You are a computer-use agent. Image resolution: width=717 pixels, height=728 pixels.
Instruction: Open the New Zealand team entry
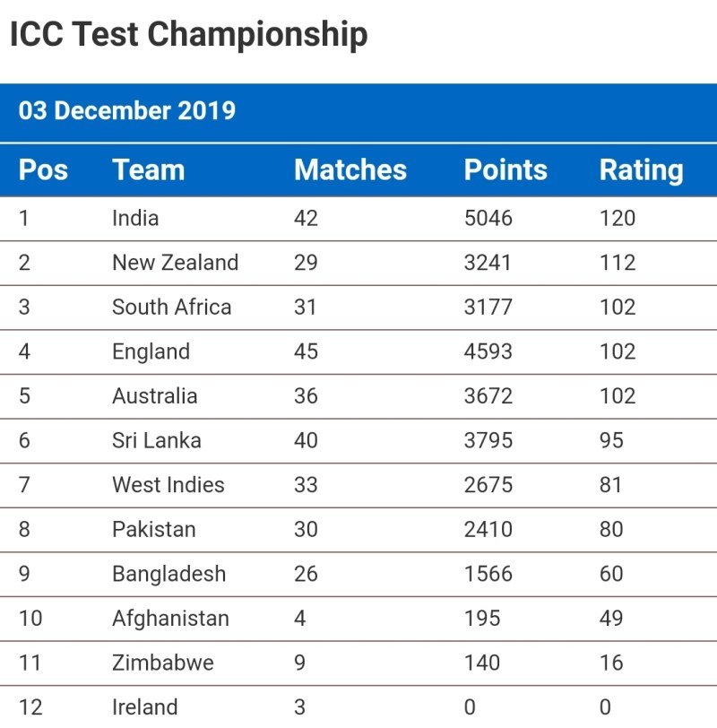point(175,263)
